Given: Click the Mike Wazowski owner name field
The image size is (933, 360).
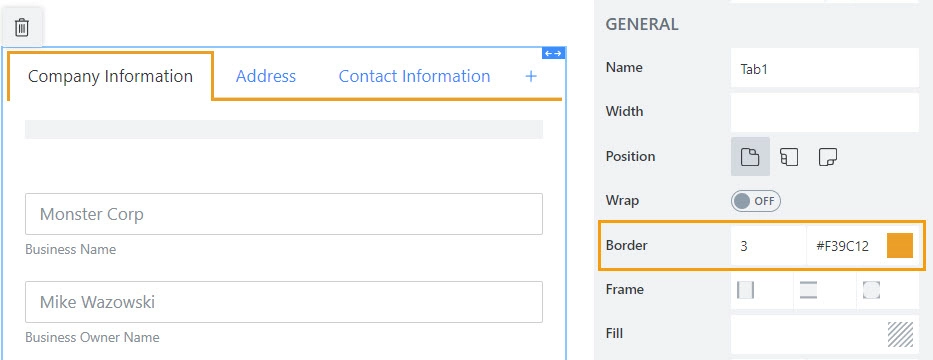Looking at the screenshot, I should click(284, 302).
